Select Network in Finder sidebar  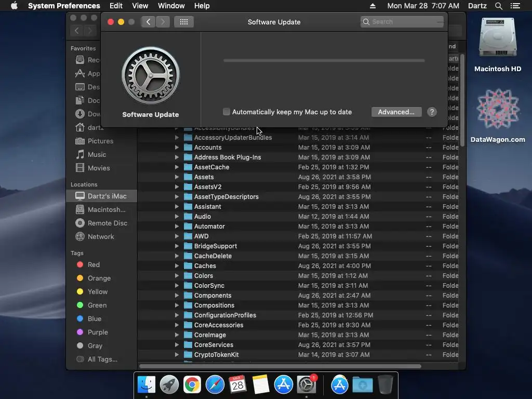pyautogui.click(x=101, y=236)
